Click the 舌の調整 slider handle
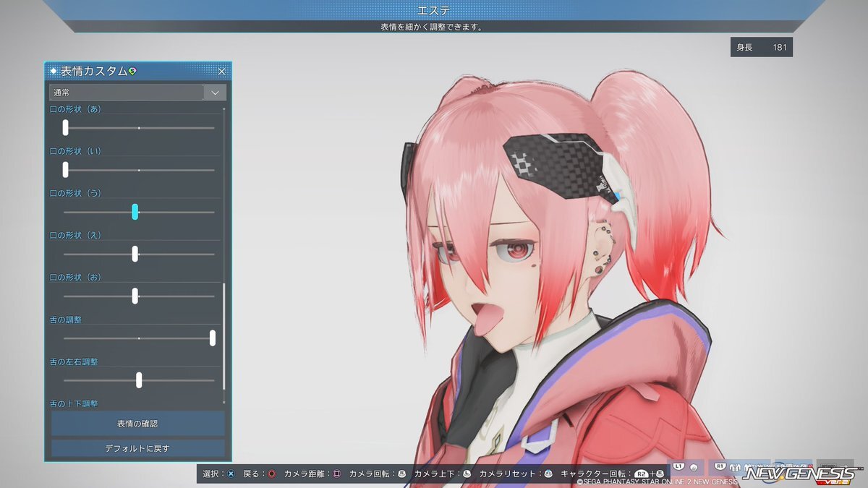This screenshot has width=868, height=488. (x=213, y=338)
